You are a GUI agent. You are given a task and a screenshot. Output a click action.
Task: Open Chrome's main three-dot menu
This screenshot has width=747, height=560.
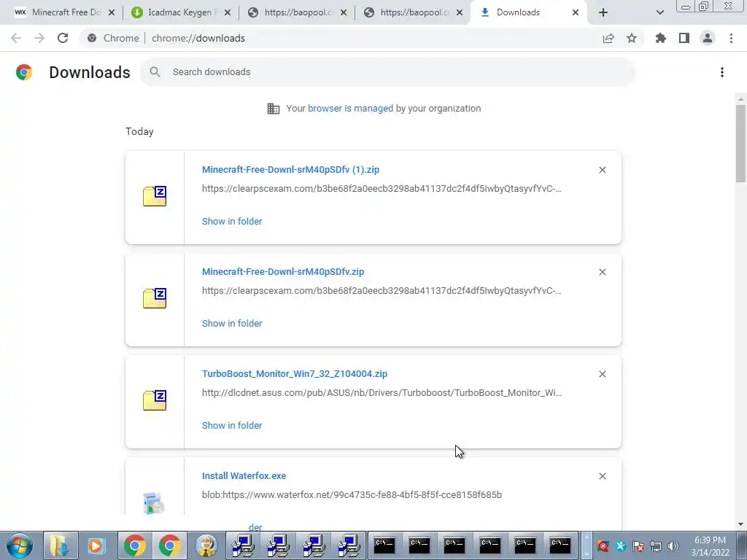(731, 38)
